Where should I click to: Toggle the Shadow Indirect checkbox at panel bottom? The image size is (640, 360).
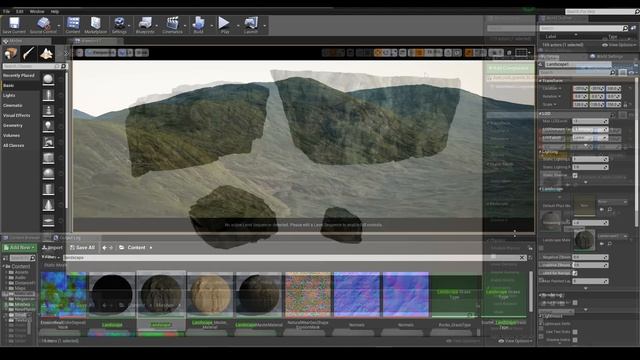pyautogui.click(x=575, y=340)
